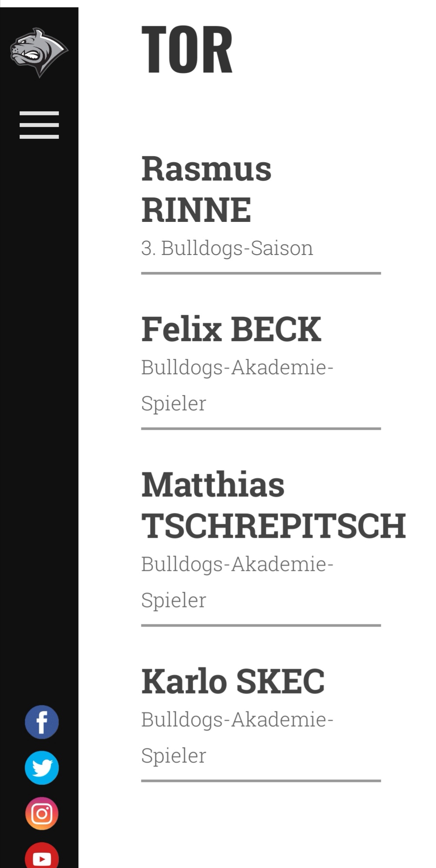
Task: Open the Facebook page icon
Action: pyautogui.click(x=42, y=722)
